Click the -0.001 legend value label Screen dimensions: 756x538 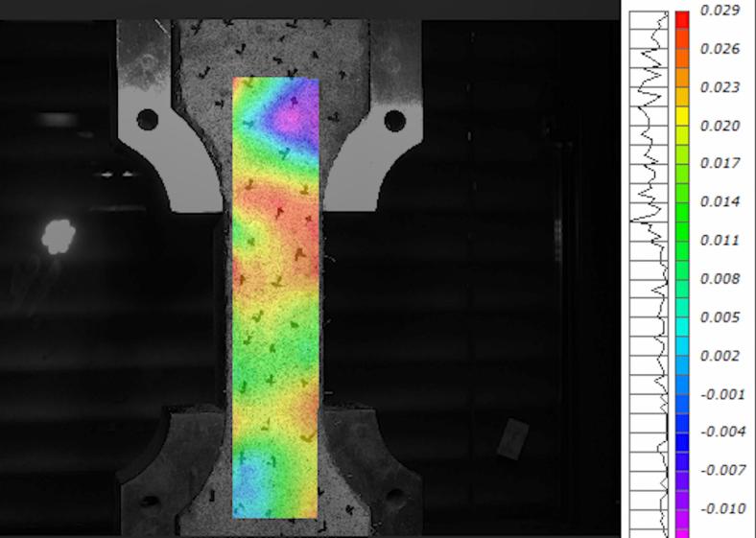721,394
